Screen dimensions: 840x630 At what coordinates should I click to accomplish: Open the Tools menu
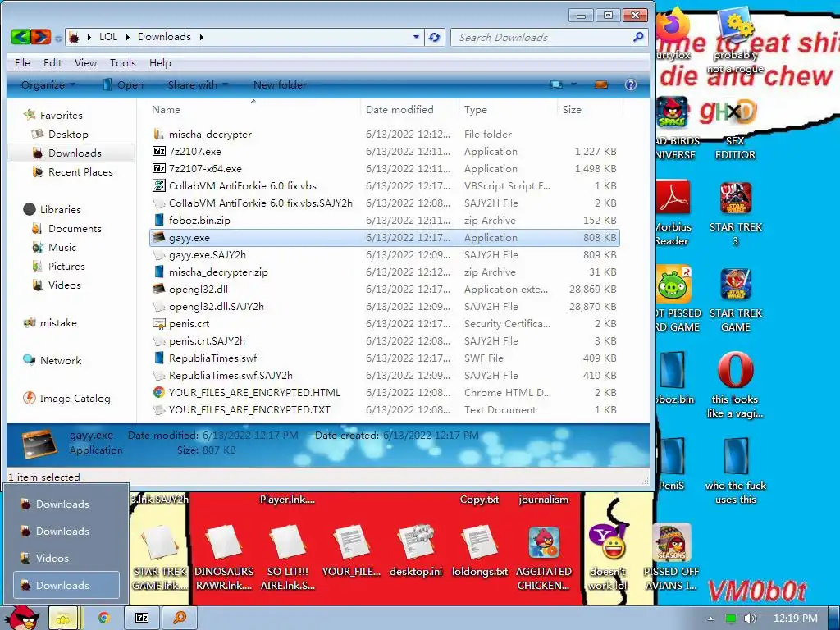click(x=123, y=62)
